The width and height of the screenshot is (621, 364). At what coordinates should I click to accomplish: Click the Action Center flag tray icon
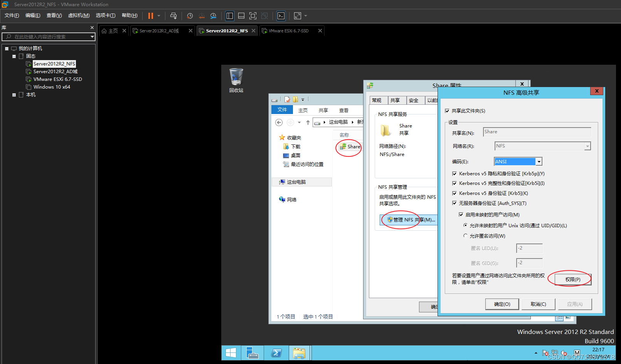pos(545,353)
